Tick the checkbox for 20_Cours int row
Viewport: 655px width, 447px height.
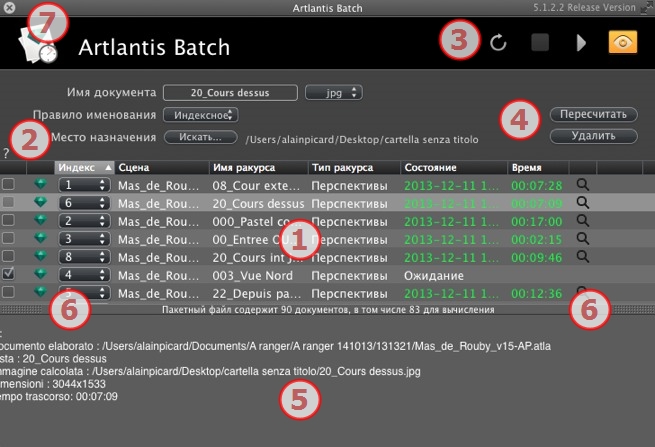coord(8,256)
